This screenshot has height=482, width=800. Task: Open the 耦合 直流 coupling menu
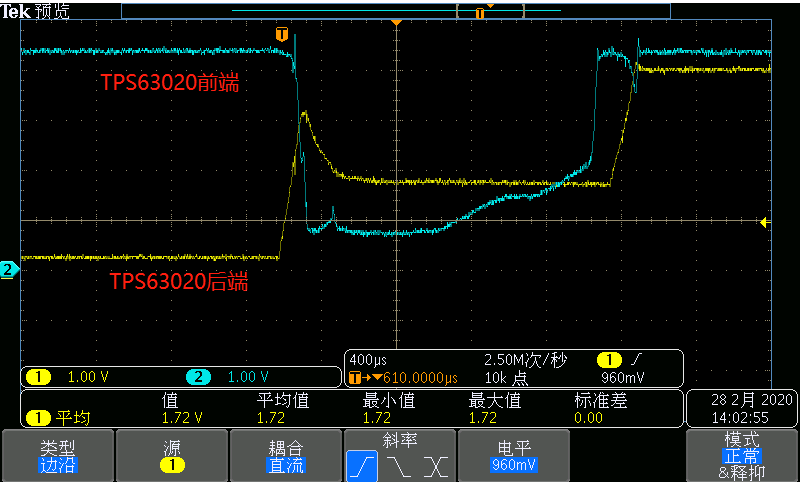286,455
